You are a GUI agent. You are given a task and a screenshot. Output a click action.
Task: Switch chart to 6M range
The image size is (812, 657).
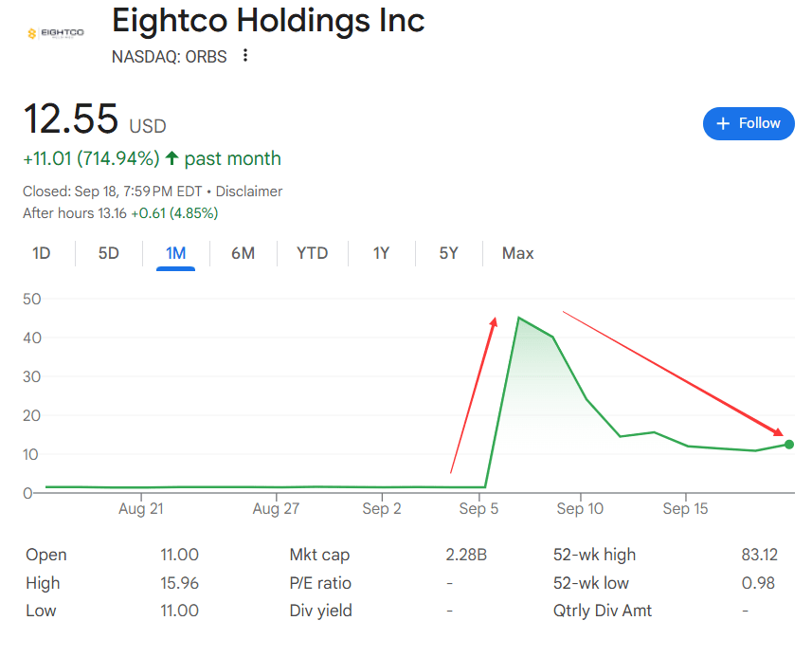pyautogui.click(x=243, y=253)
